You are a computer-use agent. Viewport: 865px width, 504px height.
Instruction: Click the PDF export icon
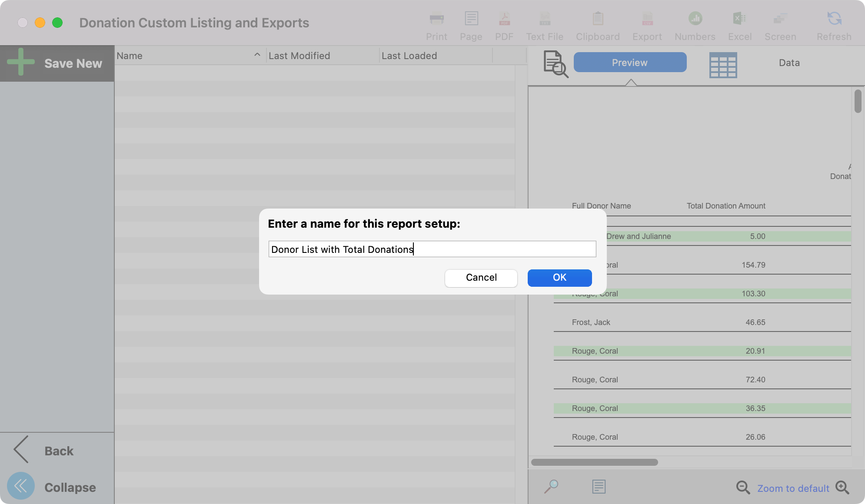[504, 19]
